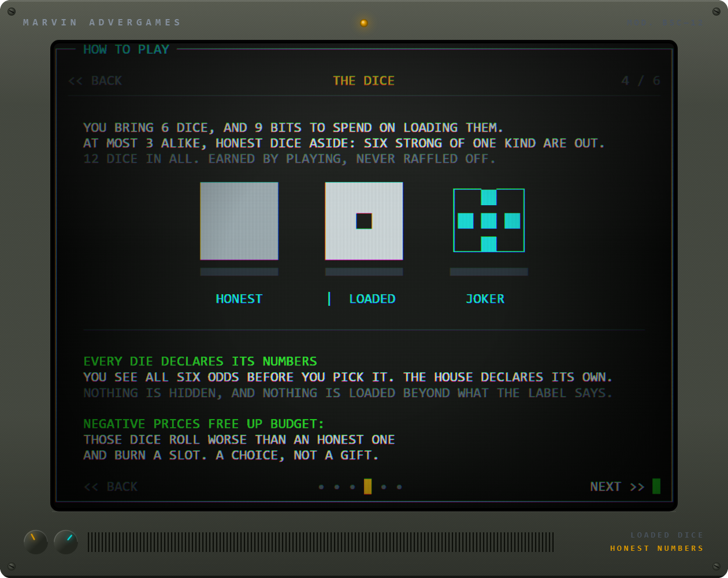Image resolution: width=728 pixels, height=578 pixels.
Task: Click the HONEST label under the die
Action: tap(239, 299)
